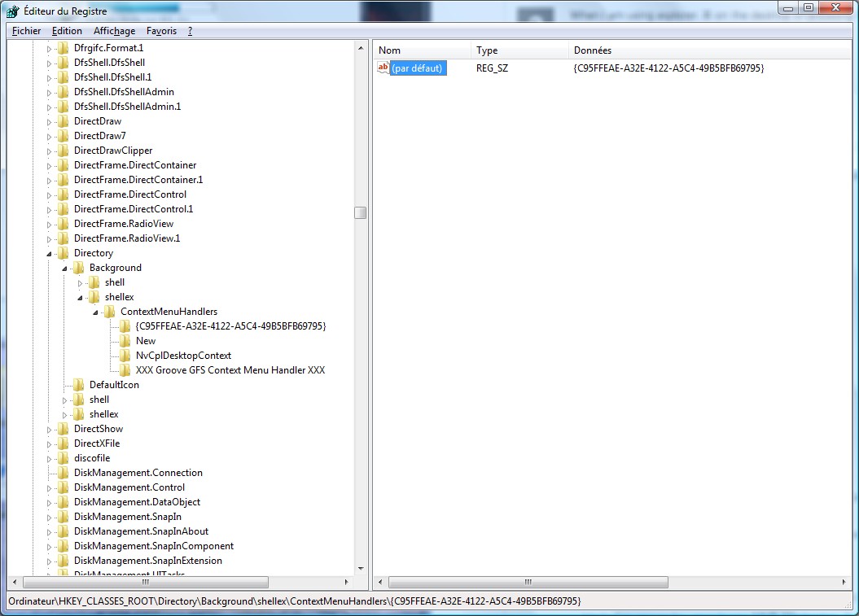
Task: Click the folder icon of DirectShow
Action: 64,429
